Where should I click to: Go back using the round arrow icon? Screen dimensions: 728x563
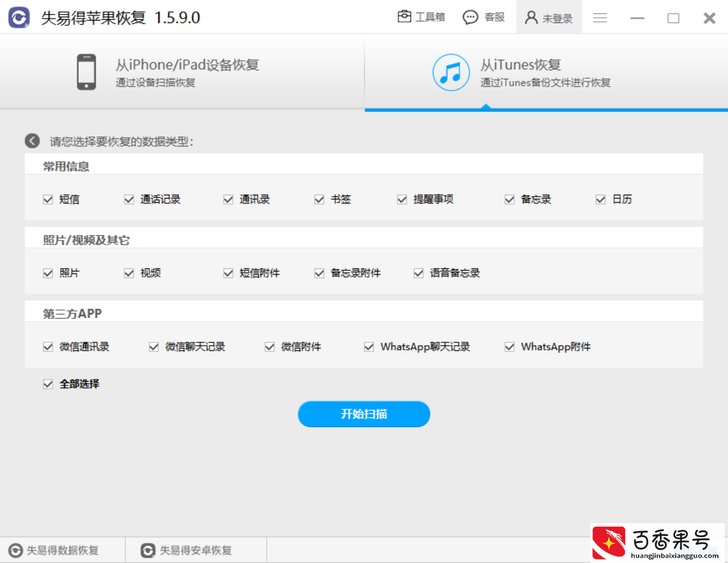click(32, 140)
